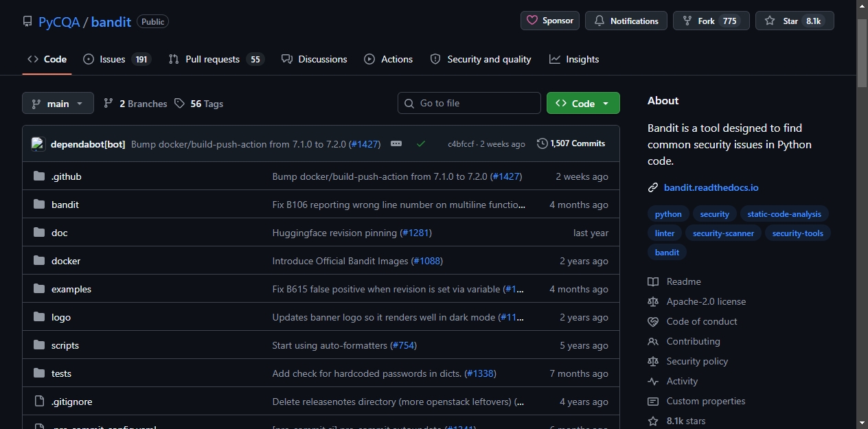Open the Readme link in About

coord(674,281)
